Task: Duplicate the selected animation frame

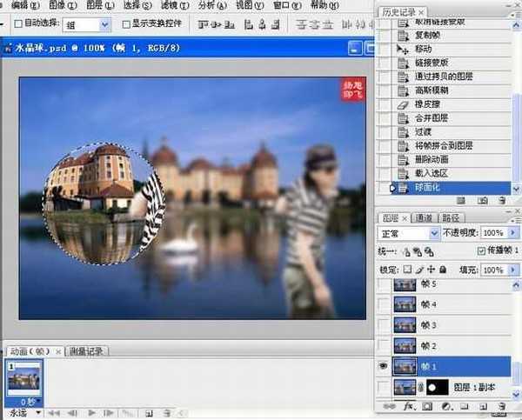Action: 149,412
